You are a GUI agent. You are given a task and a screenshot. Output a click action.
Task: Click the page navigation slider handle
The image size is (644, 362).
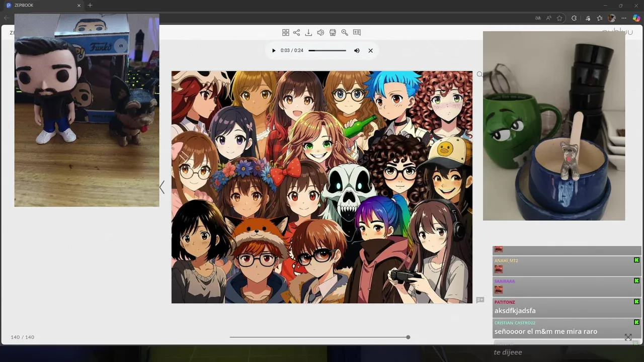[408, 337]
